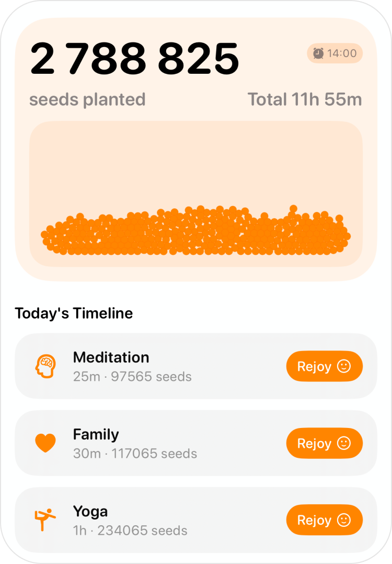Tap the smiley icon in Yoga's Rejoy
This screenshot has width=392, height=564.
pyautogui.click(x=344, y=520)
